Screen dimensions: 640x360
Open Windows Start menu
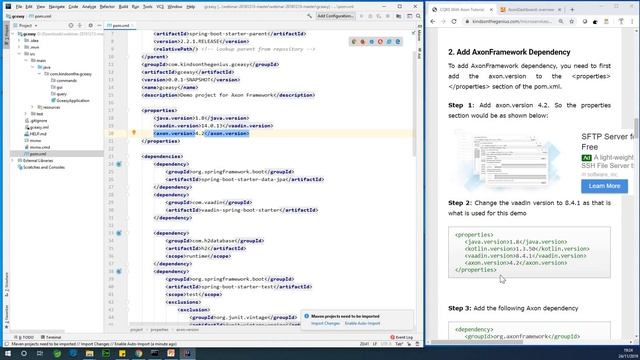pyautogui.click(x=8, y=353)
